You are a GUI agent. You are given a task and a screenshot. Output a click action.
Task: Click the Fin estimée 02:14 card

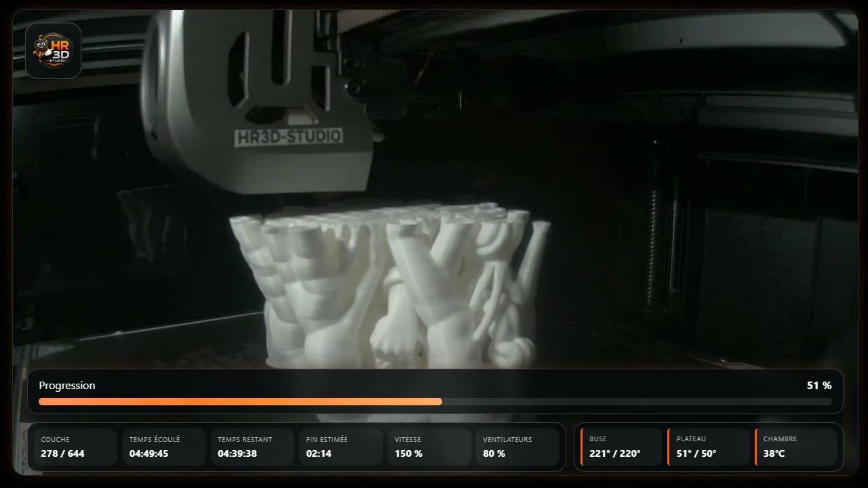click(341, 447)
